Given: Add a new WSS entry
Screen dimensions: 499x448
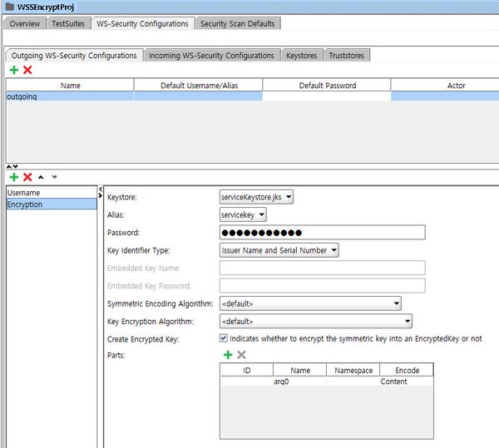Looking at the screenshot, I should [x=13, y=177].
